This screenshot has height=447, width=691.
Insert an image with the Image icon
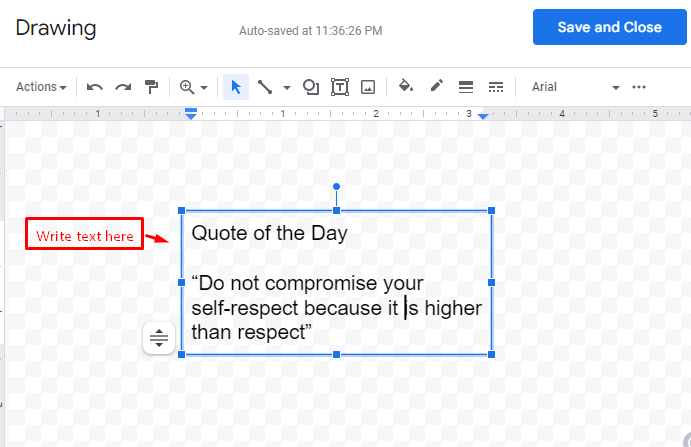point(368,87)
